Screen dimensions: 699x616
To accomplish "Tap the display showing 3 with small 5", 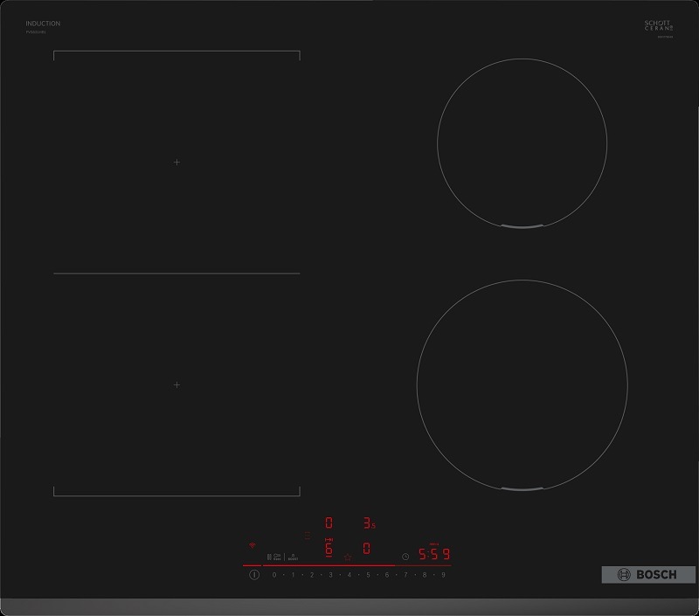I will point(369,524).
